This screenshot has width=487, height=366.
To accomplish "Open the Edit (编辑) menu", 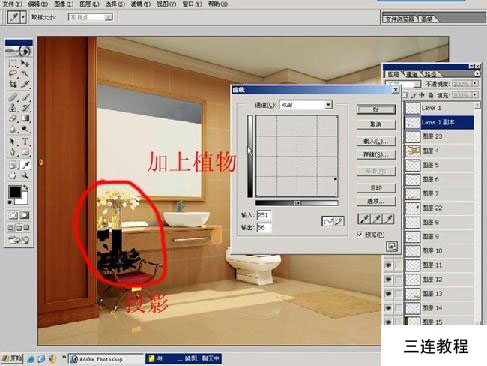I will [38, 4].
